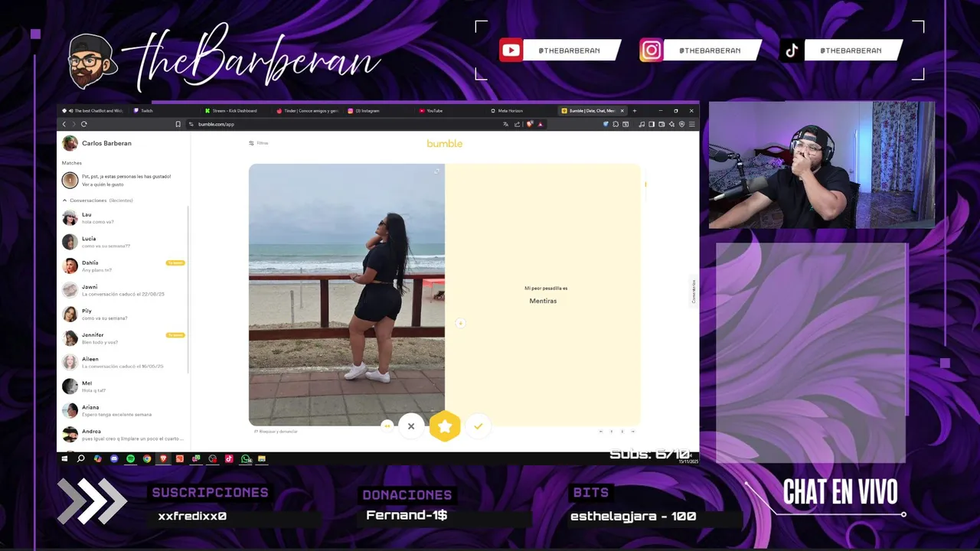Screen dimensions: 980x551
Task: Open WhatsApp from the taskbar
Action: (246, 459)
